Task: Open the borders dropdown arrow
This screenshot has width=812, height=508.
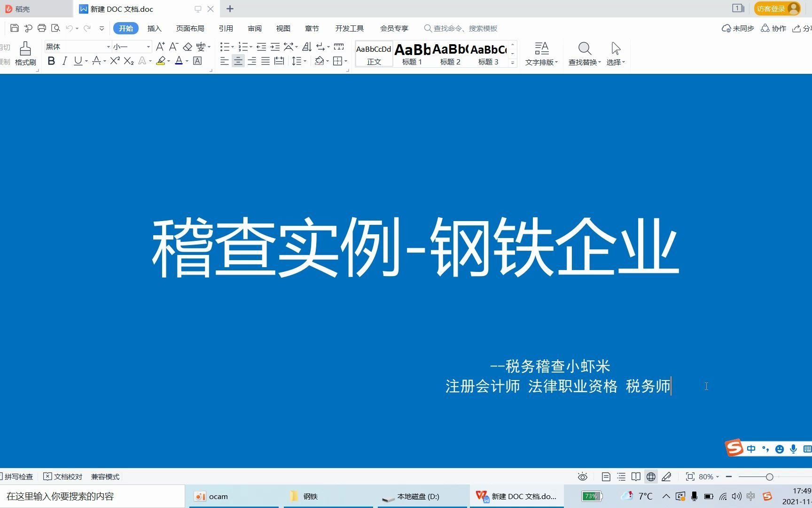Action: point(346,61)
